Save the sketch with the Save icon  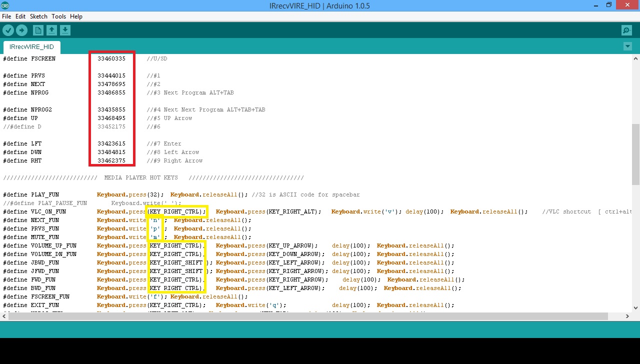[65, 30]
